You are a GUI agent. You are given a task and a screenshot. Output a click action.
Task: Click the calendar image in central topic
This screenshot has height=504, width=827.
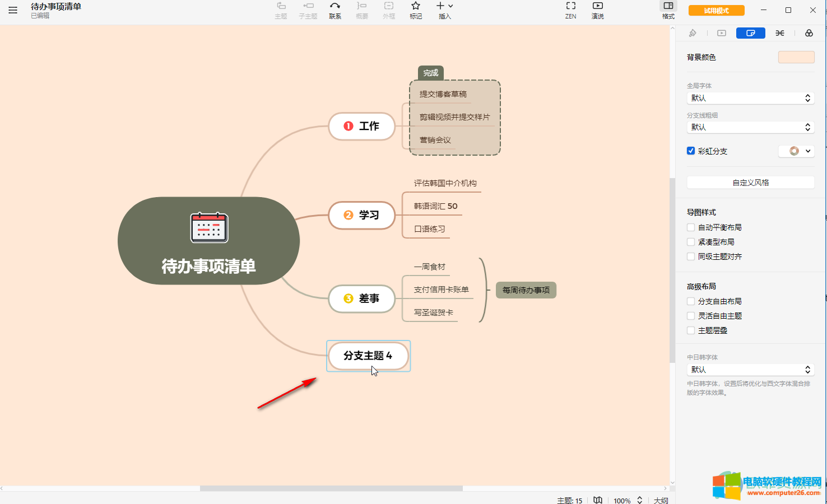click(209, 227)
